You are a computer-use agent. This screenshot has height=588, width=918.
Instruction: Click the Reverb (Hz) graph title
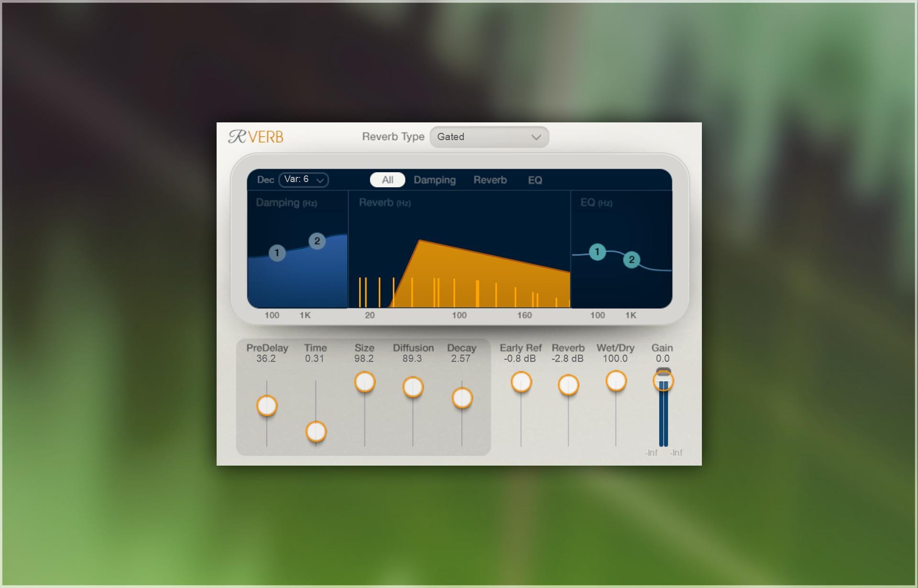pyautogui.click(x=385, y=203)
